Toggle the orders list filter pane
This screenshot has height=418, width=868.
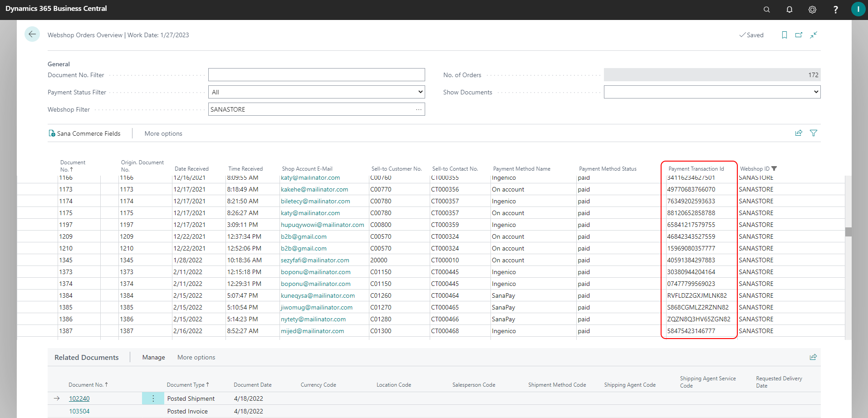[x=814, y=133]
